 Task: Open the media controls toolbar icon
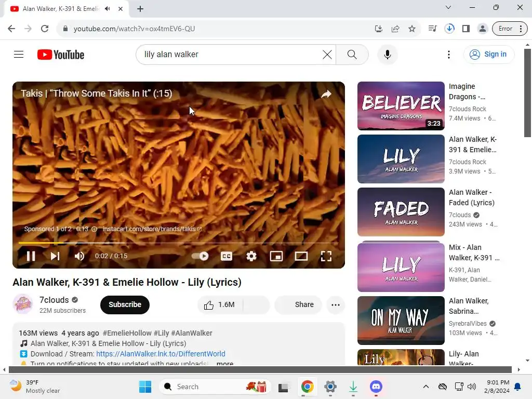point(433,29)
